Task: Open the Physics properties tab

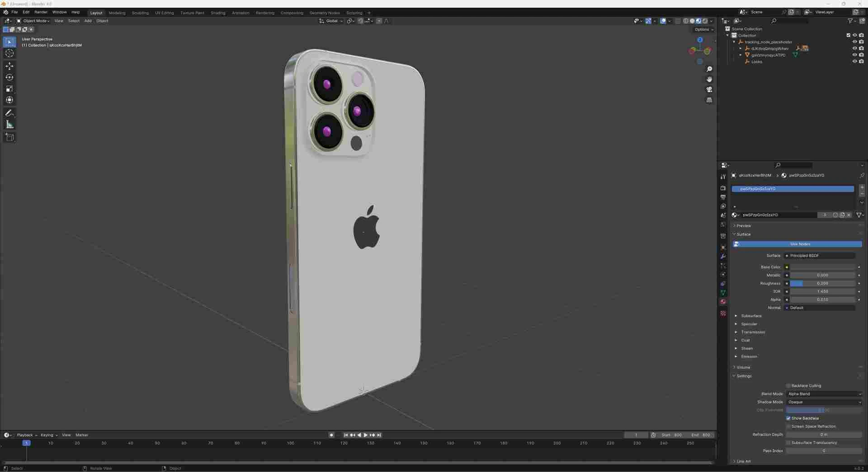Action: tap(723, 275)
